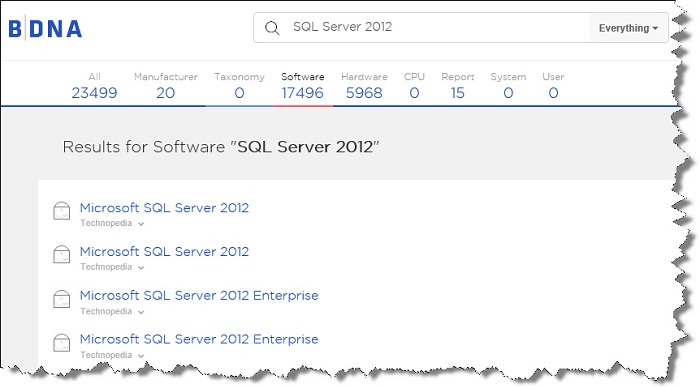The height and width of the screenshot is (388, 700).
Task: Open the first Microsoft SQL Server 2012 Enterprise link
Action: pyautogui.click(x=199, y=295)
